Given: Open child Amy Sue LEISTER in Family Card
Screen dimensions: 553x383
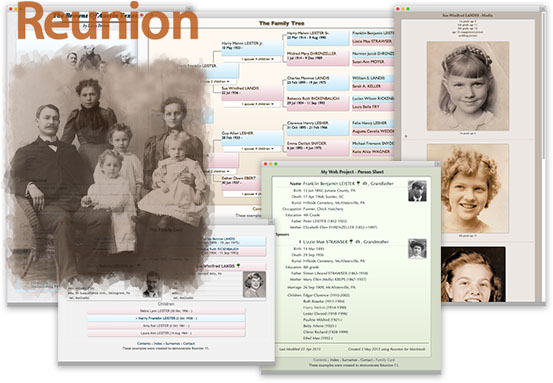Looking at the screenshot, I should coord(166,326).
